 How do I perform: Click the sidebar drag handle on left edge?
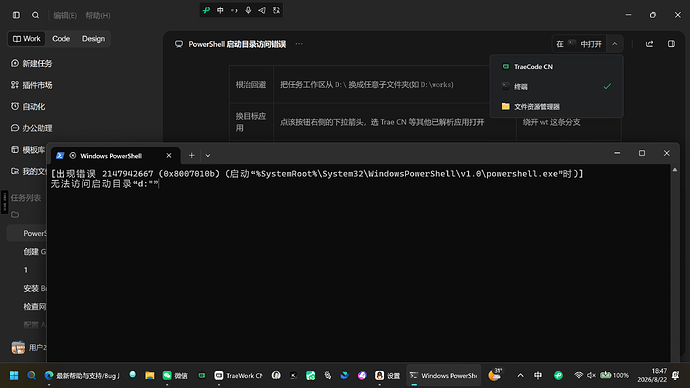pos(4,202)
